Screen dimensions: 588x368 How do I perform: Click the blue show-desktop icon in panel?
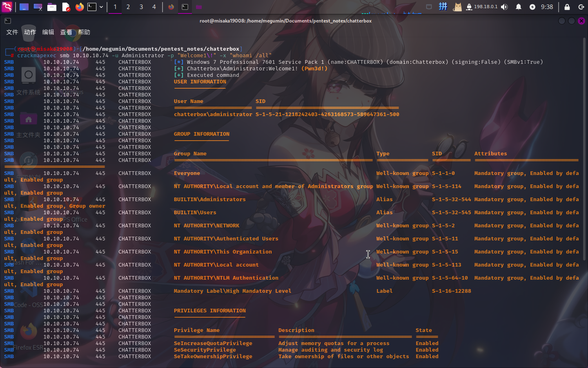(x=24, y=7)
